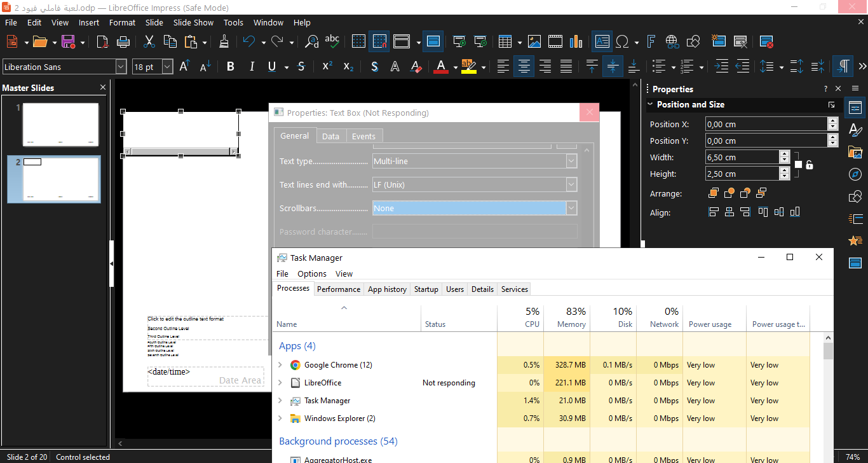Click the Save document icon
Screen dimensions: 868x463
pyautogui.click(x=68, y=42)
